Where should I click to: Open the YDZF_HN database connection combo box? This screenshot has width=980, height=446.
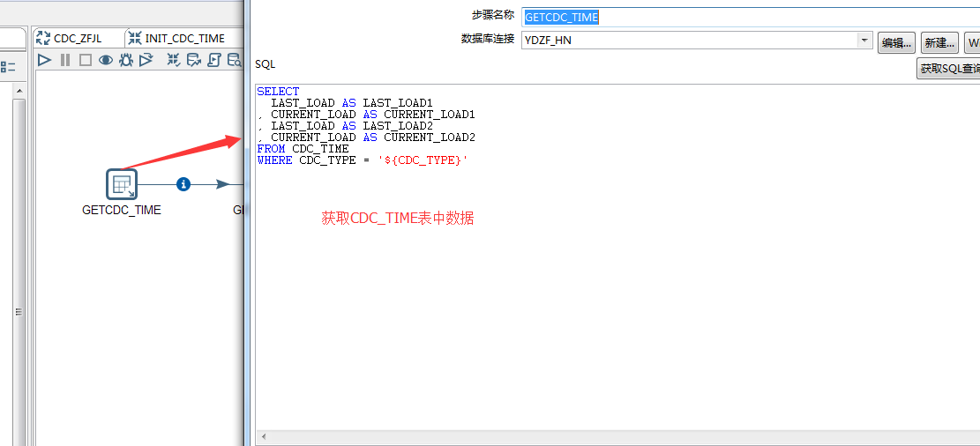697,41
